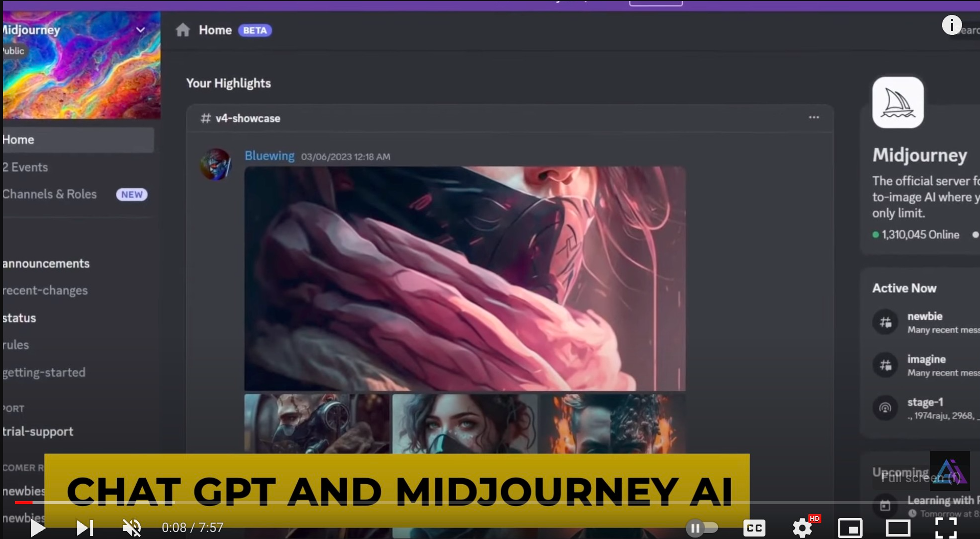Viewport: 980px width, 539px height.
Task: Click the imagine channel hashtag icon
Action: tap(886, 365)
